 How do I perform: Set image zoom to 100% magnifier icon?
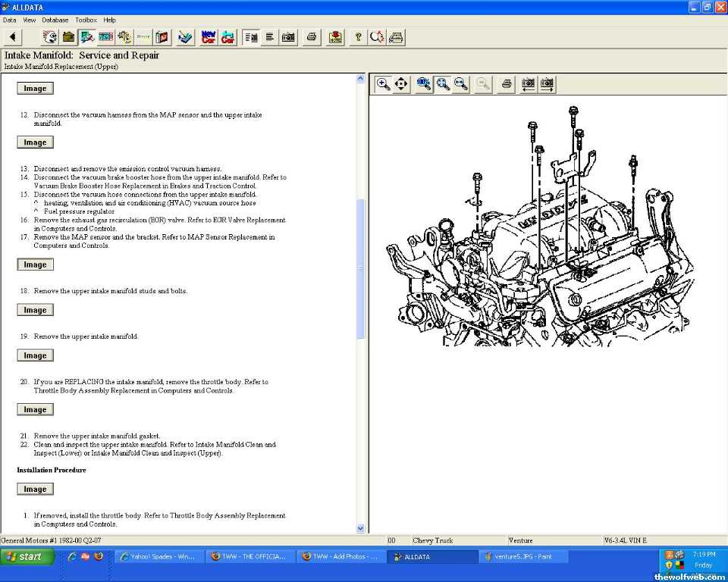point(424,84)
